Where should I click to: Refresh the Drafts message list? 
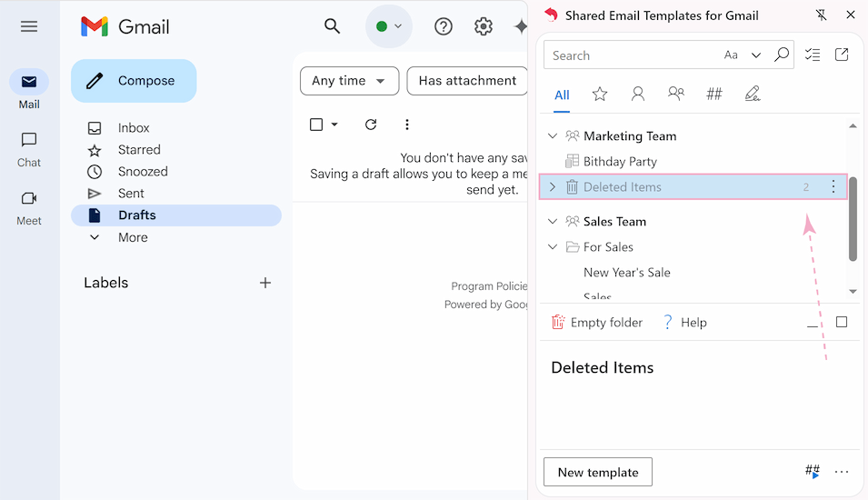(371, 125)
